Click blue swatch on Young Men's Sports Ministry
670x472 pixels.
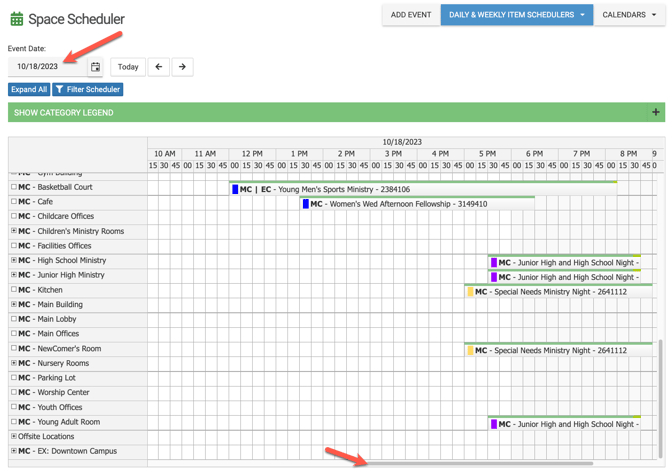point(235,189)
